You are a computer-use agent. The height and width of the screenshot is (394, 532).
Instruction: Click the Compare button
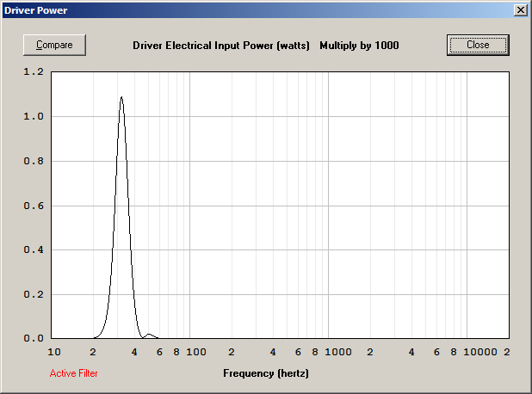tap(54, 45)
